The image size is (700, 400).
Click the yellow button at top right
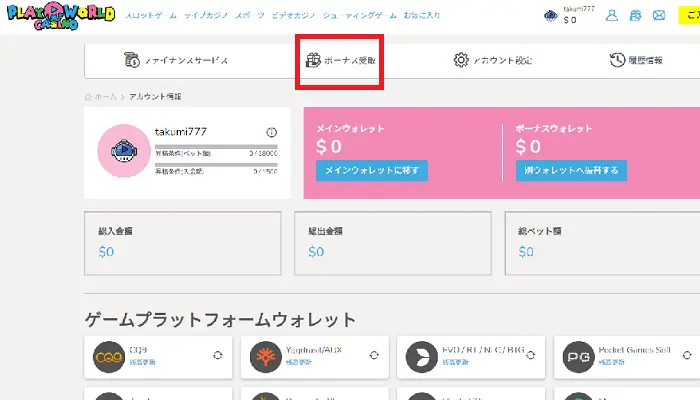[689, 16]
